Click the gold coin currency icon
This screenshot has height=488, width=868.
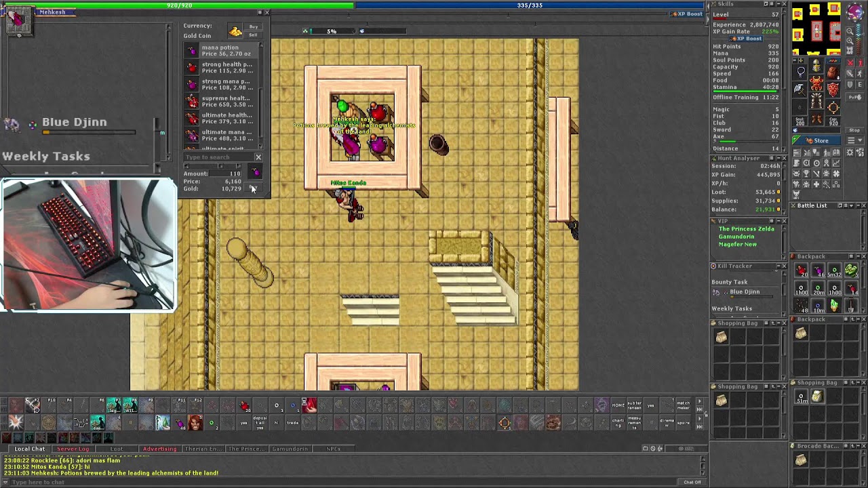235,31
